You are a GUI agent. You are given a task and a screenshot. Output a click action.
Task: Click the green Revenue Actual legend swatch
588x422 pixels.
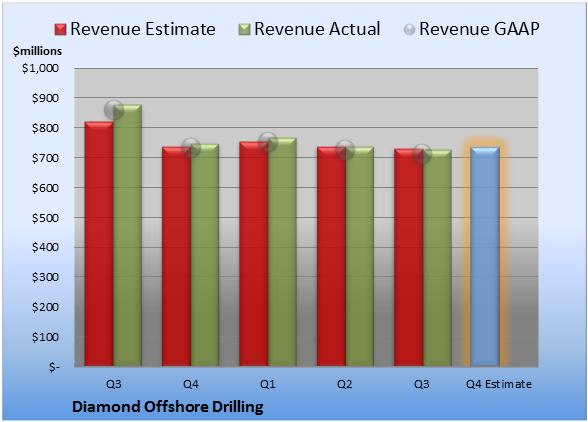pos(244,29)
